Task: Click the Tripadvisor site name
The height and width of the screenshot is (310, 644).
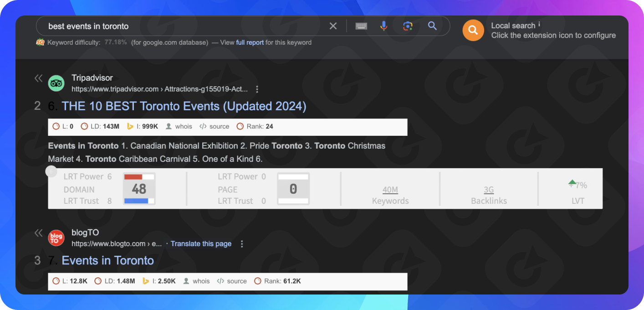Action: pyautogui.click(x=92, y=78)
